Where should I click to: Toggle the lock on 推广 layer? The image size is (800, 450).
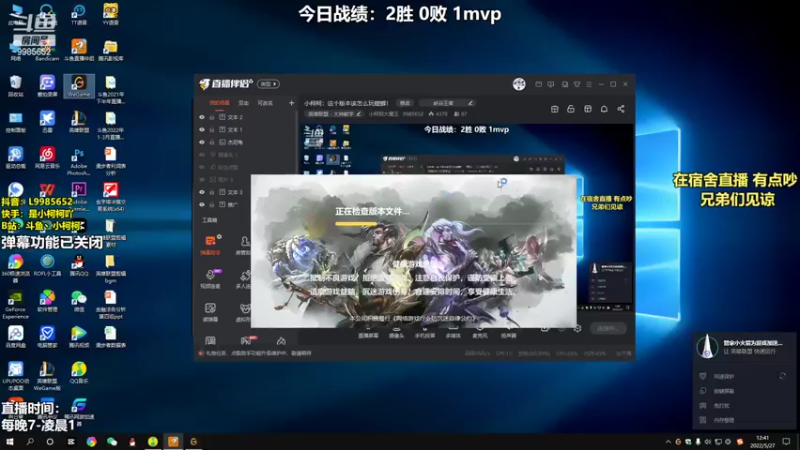[212, 205]
